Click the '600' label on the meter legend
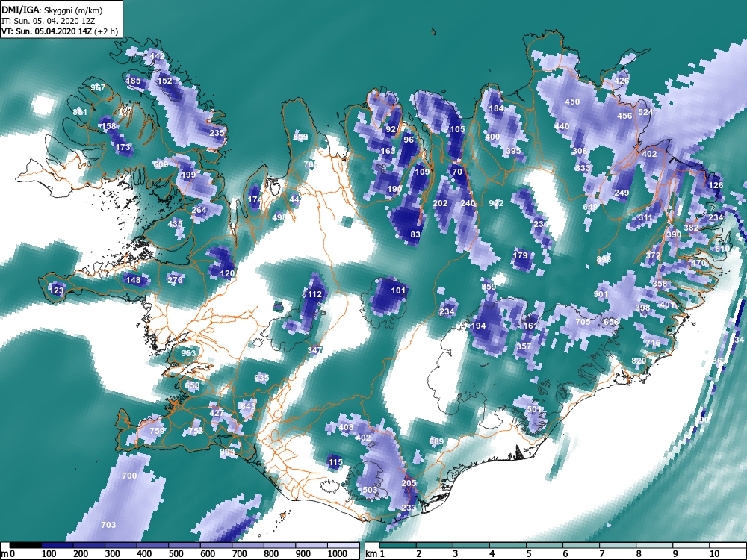This screenshot has height=560, width=747. 207,554
